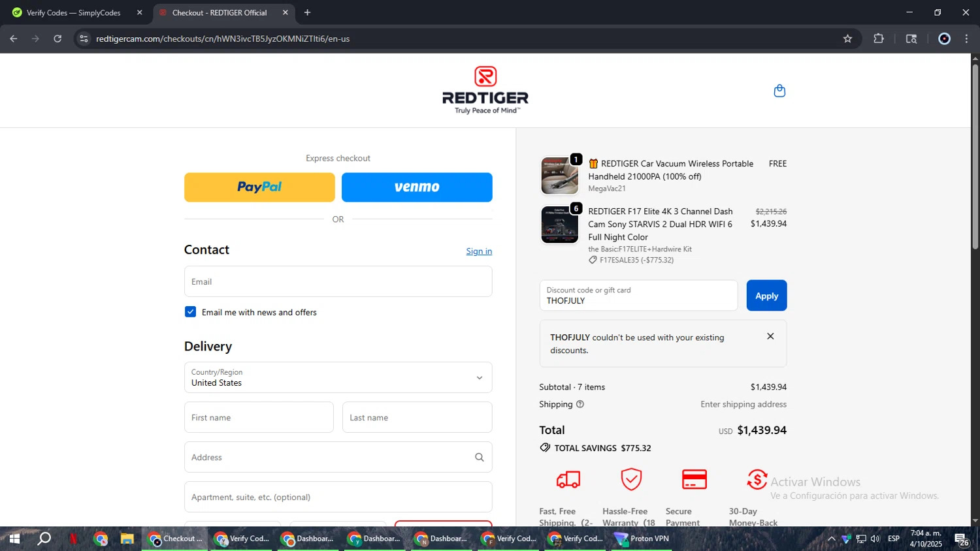Close the Verify Codes — SimplyCodes tab
The width and height of the screenshot is (980, 551).
point(139,12)
